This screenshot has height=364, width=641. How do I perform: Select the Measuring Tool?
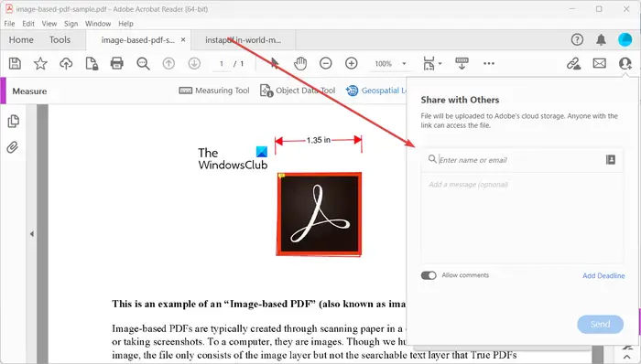214,91
